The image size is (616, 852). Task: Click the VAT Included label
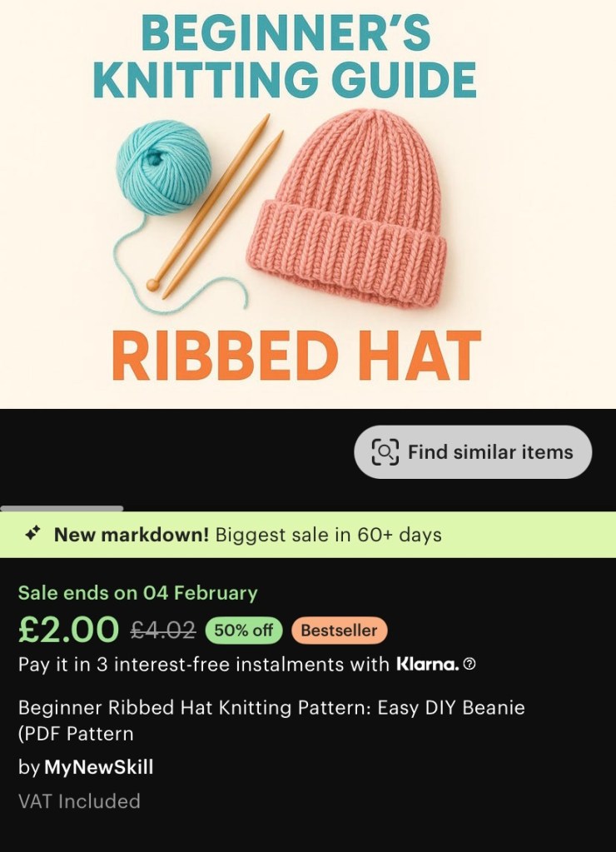79,801
